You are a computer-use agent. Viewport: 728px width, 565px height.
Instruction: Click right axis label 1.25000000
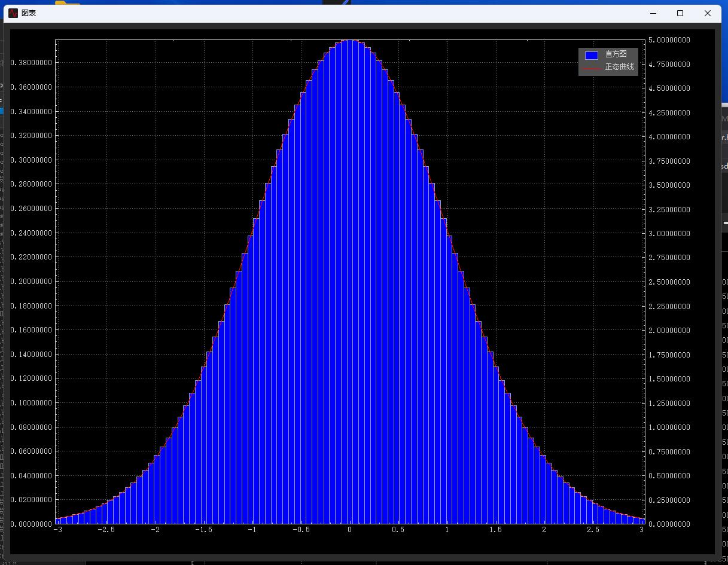(669, 403)
